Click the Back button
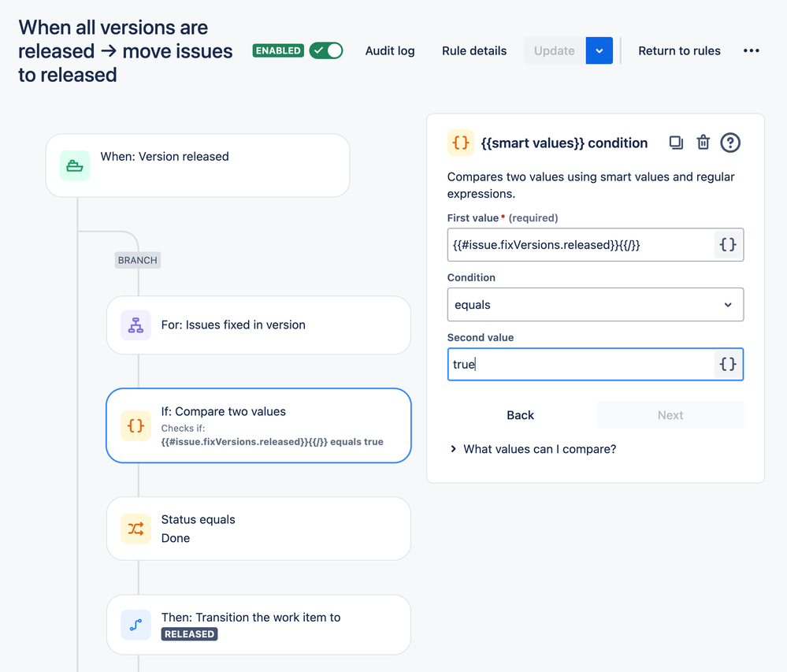This screenshot has width=787, height=672. point(521,415)
